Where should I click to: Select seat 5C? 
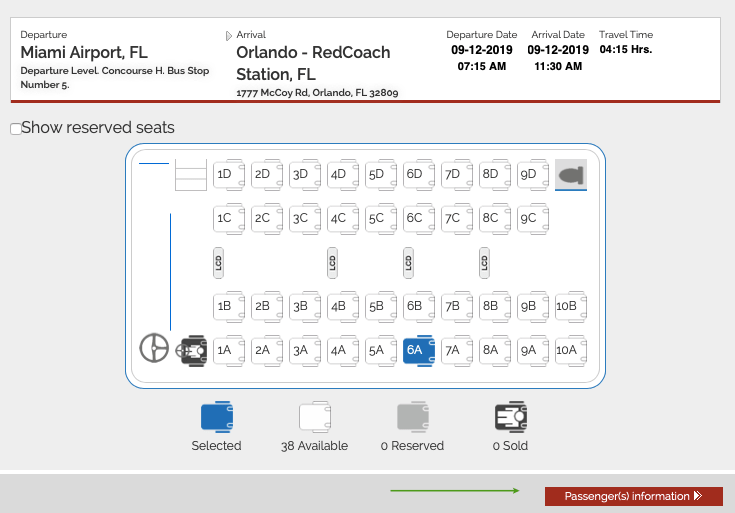point(381,219)
